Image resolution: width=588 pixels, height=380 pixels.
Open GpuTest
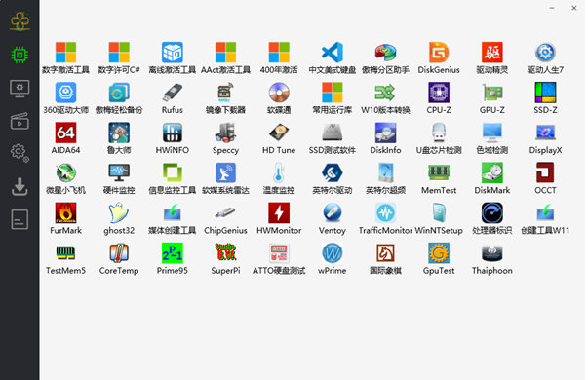tap(439, 258)
